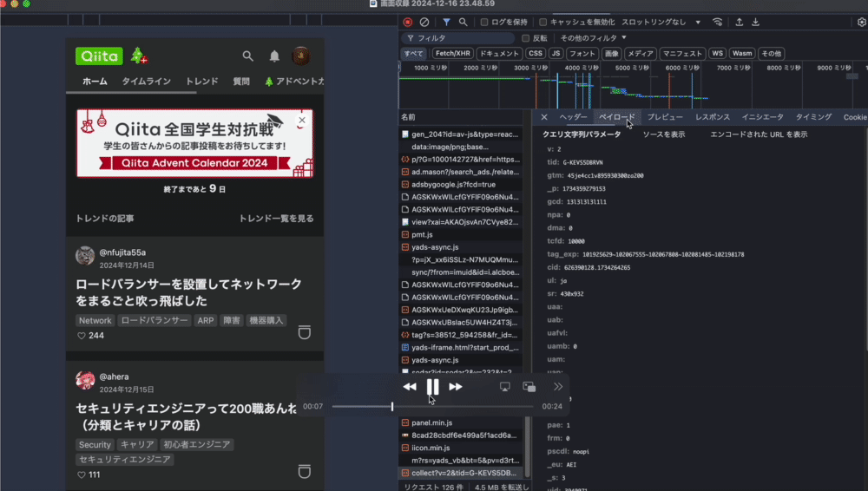868x491 pixels.
Task: Open the user avatar menu on Qiita
Action: click(300, 56)
